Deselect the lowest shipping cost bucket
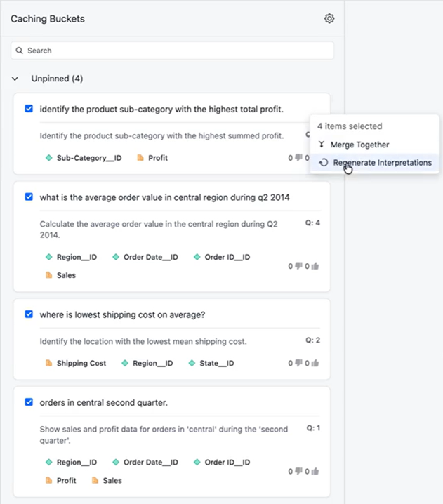 tap(29, 314)
